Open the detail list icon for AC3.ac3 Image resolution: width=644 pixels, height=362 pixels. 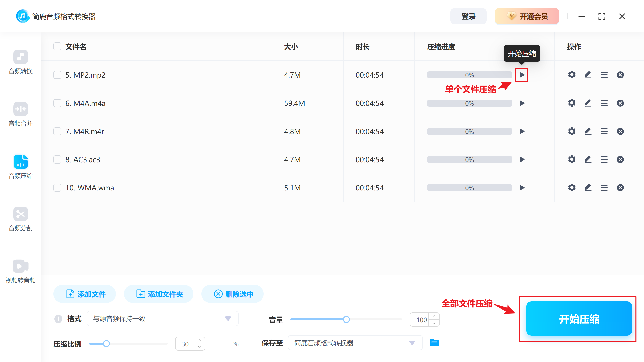click(604, 159)
